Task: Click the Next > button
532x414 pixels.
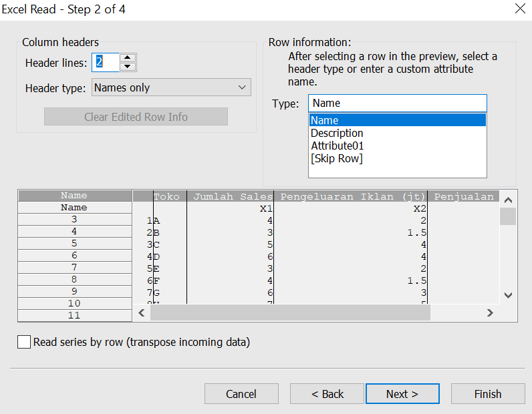Action: point(402,394)
